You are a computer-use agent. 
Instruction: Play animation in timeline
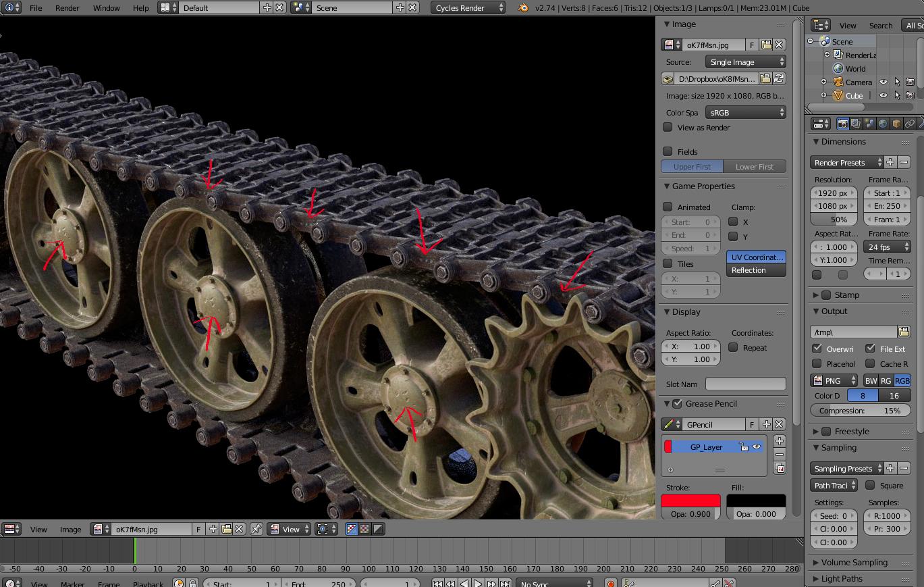[478, 584]
